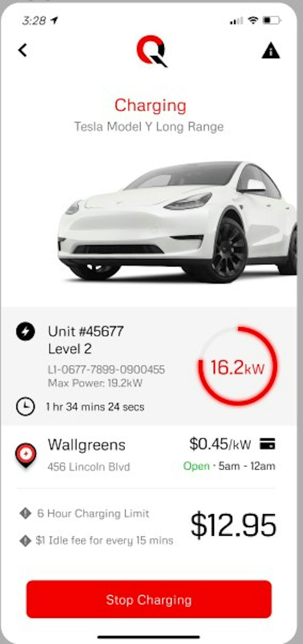Tap the clock elapsed-time icon
The image size is (303, 644).
(25, 406)
